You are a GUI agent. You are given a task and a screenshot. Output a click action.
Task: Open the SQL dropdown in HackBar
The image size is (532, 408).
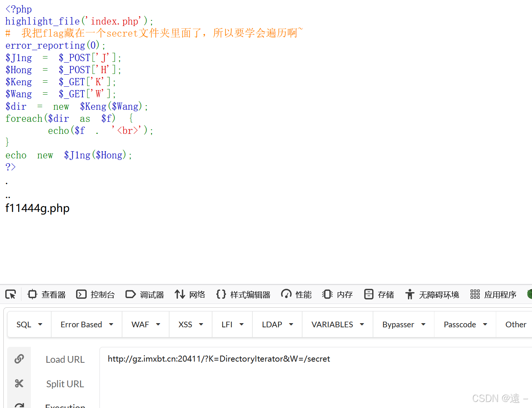(x=29, y=324)
